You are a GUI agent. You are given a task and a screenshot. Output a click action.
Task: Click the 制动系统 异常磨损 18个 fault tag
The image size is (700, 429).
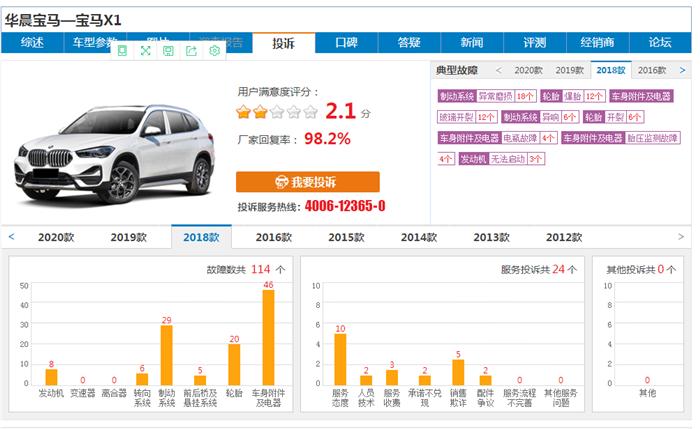click(487, 96)
